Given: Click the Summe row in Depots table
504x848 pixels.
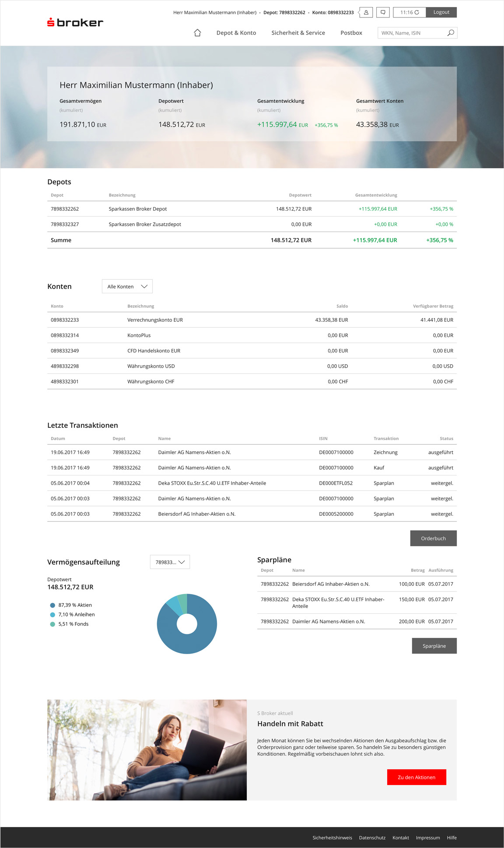Looking at the screenshot, I should (252, 240).
